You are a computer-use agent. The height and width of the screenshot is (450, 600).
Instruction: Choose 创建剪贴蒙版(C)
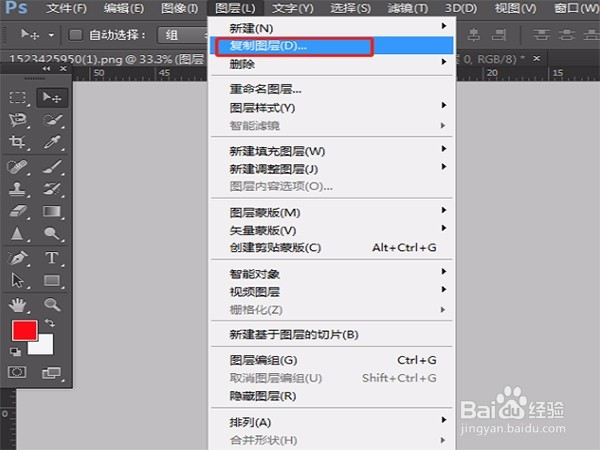331,248
